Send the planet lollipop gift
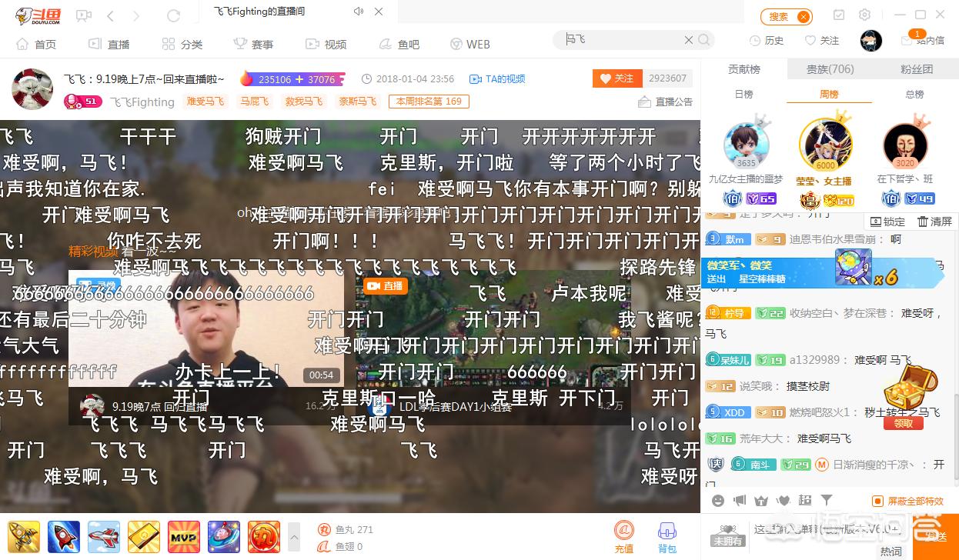This screenshot has height=560, width=959. [224, 537]
